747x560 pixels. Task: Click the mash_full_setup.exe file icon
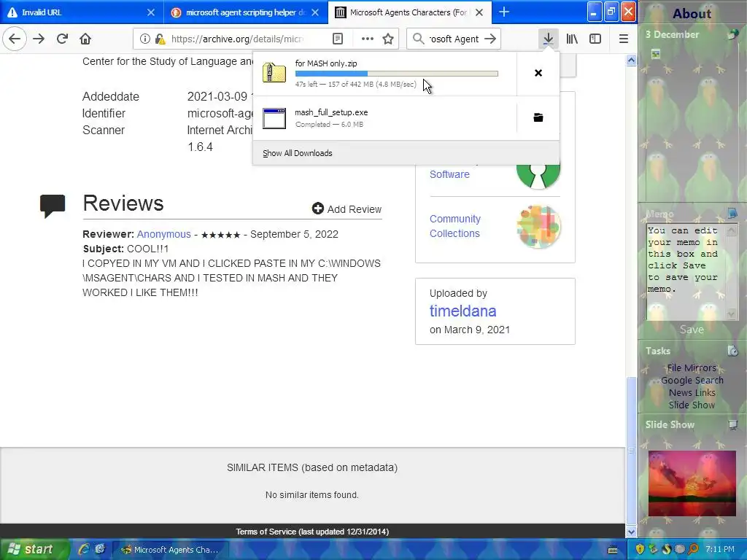click(274, 118)
